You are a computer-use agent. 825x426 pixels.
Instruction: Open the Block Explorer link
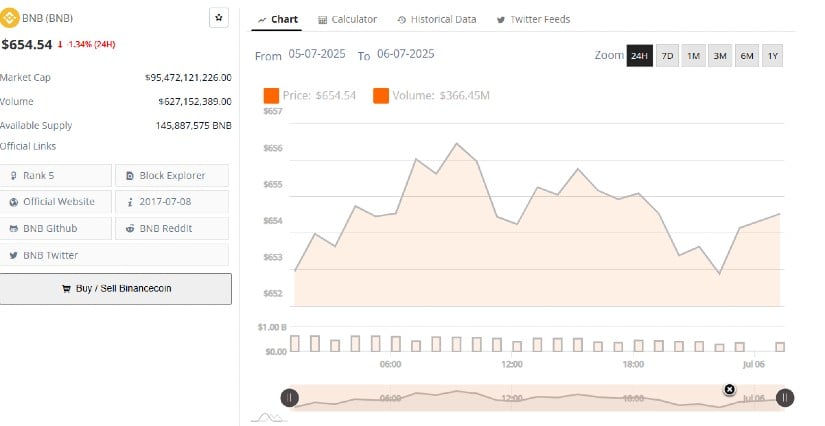click(x=172, y=176)
